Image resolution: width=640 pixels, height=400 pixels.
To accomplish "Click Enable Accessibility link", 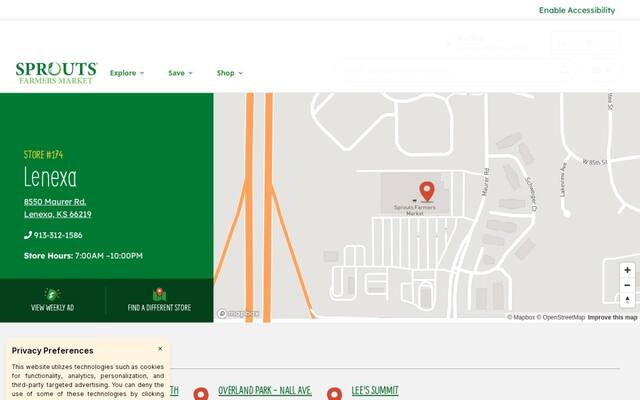I will 577,10.
